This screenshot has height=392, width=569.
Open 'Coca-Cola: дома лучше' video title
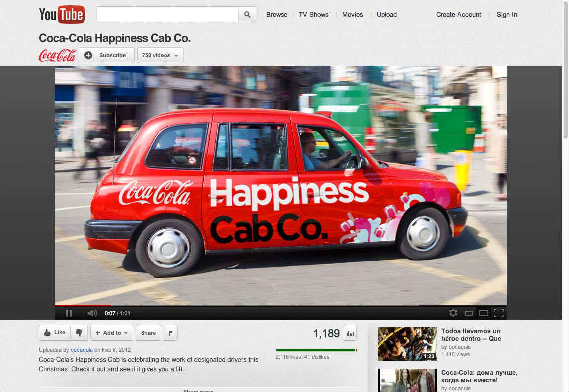[x=479, y=376]
